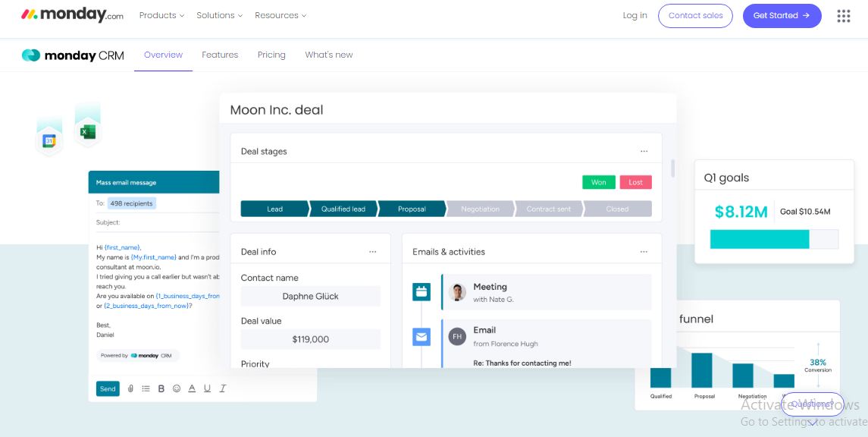Click the Contact sales button

(695, 15)
